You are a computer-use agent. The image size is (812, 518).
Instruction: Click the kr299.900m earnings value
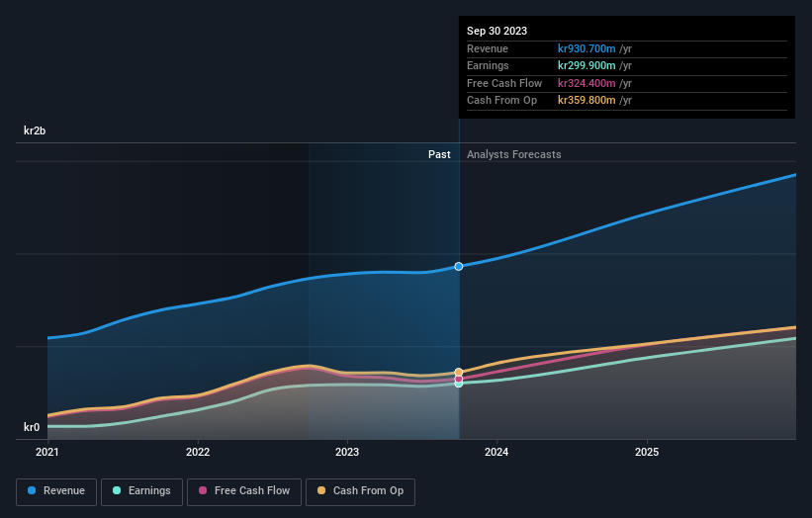point(586,65)
